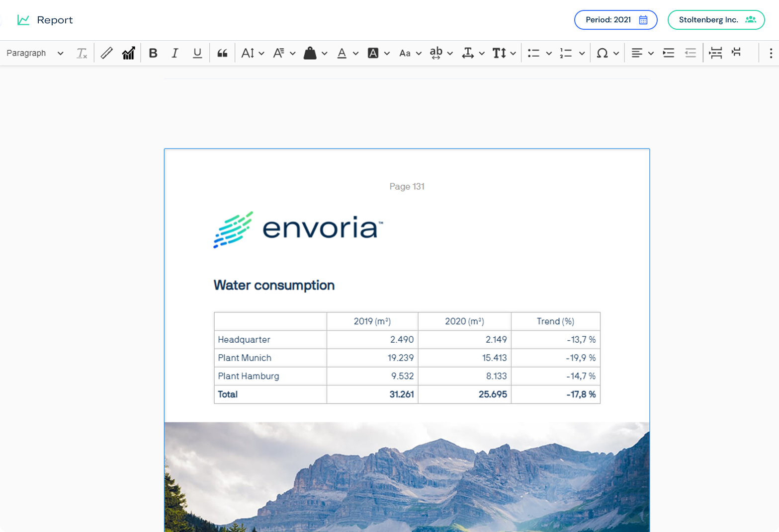The width and height of the screenshot is (779, 532).
Task: Open the special characters Omega icon
Action: coord(604,53)
